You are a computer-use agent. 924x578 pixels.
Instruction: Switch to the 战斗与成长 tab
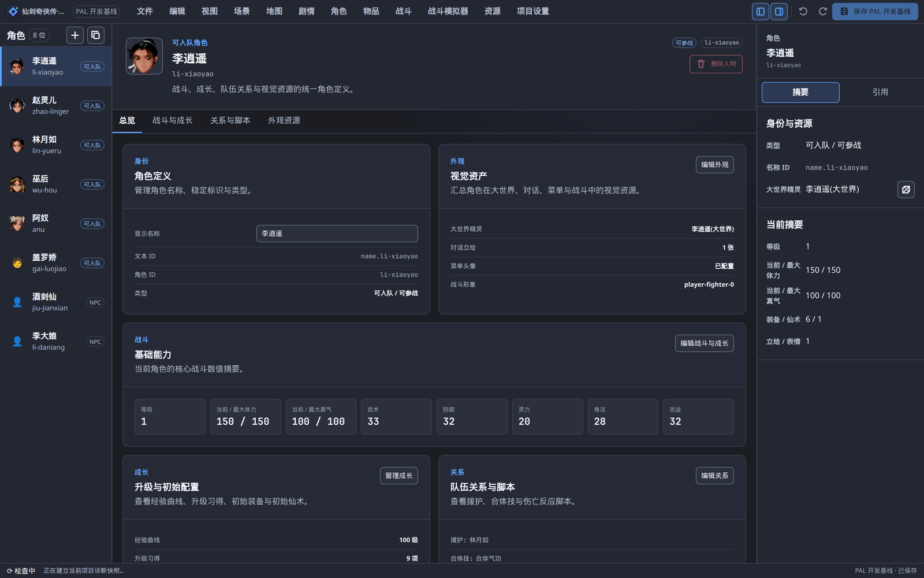[x=173, y=120]
